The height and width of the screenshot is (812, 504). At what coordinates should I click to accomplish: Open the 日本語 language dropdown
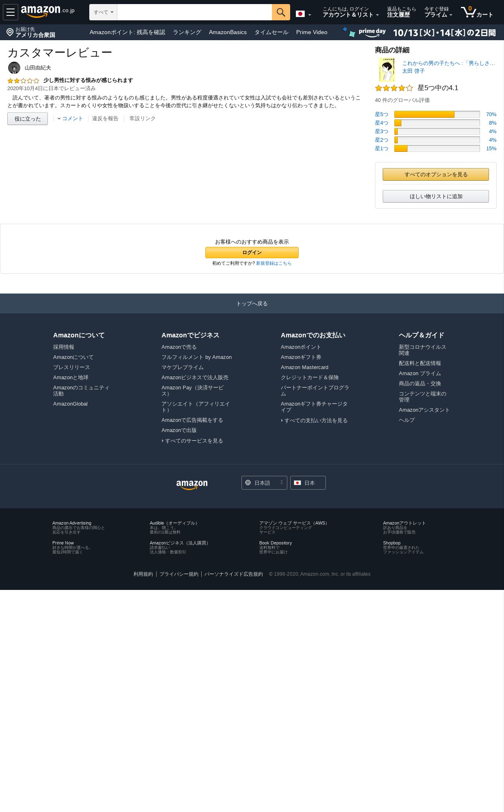click(x=264, y=483)
